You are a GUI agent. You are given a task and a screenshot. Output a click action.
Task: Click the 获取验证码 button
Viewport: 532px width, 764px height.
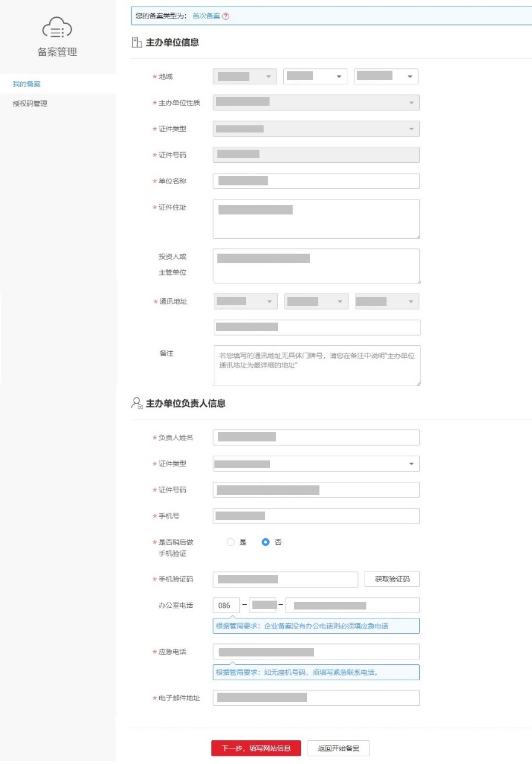[x=392, y=579]
